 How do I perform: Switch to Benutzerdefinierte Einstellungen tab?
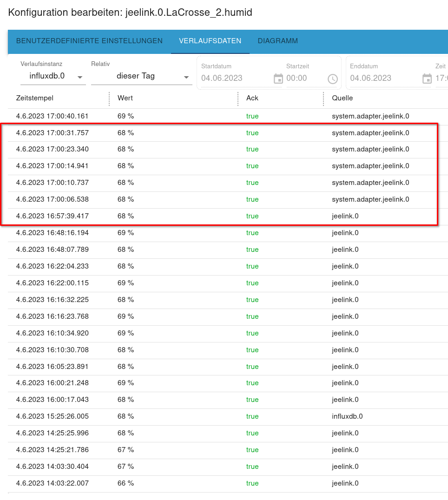pos(89,41)
